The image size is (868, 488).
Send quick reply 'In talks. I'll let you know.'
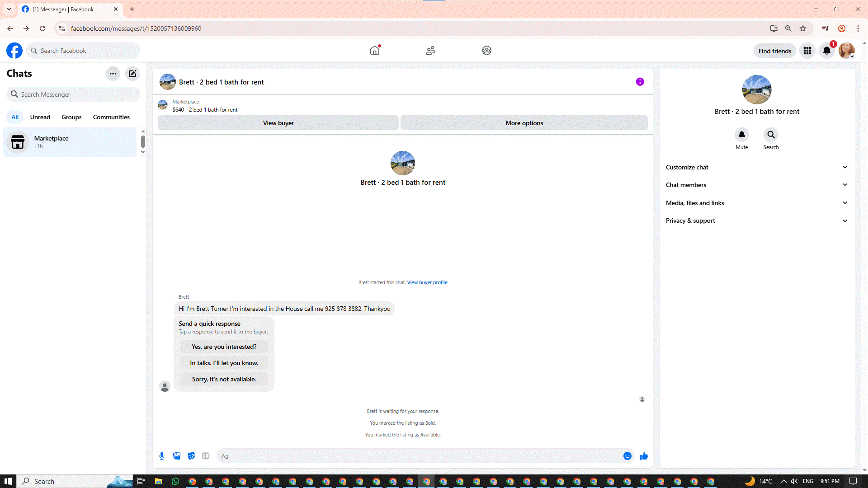224,363
